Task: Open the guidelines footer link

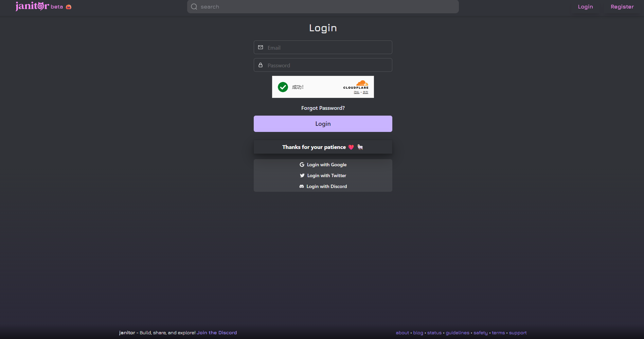Action: (458, 333)
